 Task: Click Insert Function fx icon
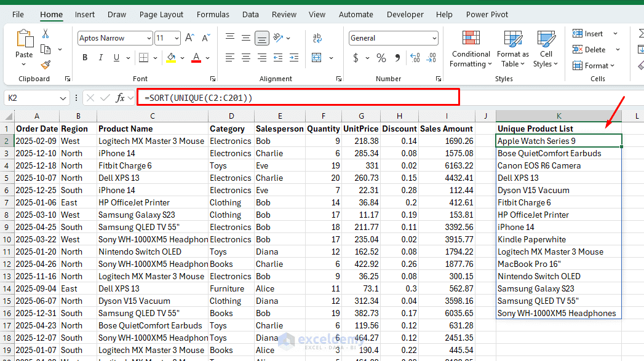(120, 98)
